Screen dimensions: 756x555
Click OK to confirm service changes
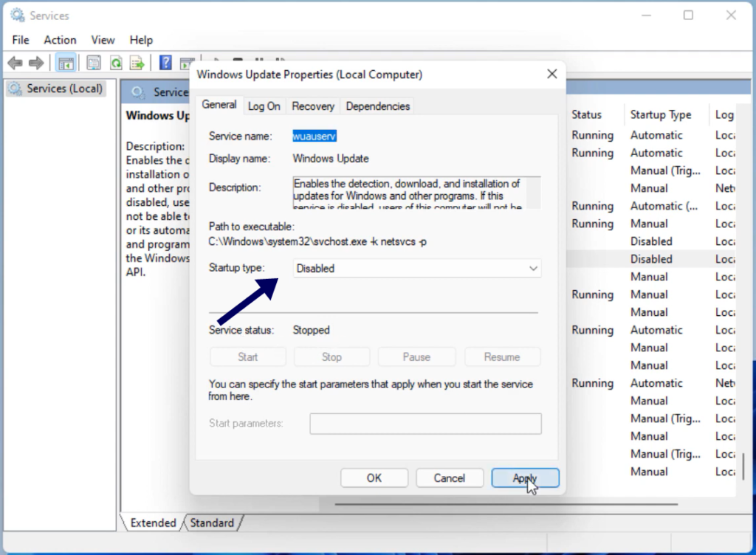[374, 478]
